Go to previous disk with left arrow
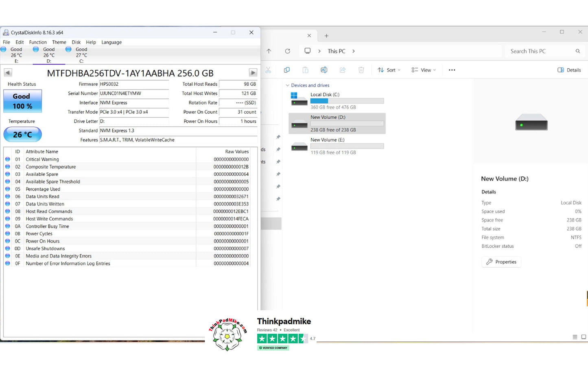 click(8, 73)
